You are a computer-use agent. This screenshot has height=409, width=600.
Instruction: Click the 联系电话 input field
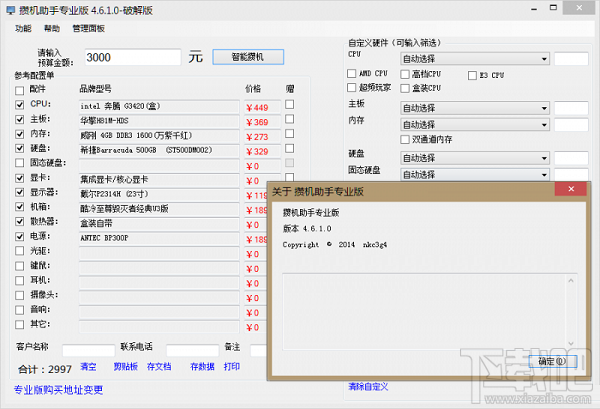click(192, 350)
